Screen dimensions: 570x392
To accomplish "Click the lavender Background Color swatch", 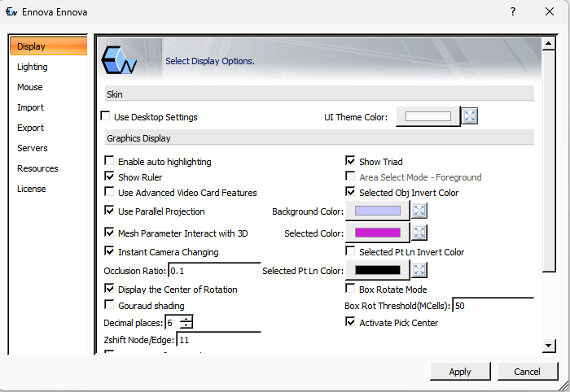I will 378,211.
